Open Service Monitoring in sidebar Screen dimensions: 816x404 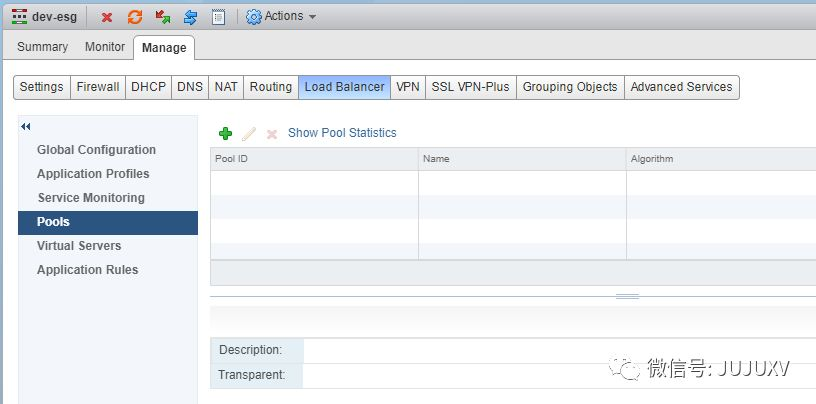click(91, 198)
